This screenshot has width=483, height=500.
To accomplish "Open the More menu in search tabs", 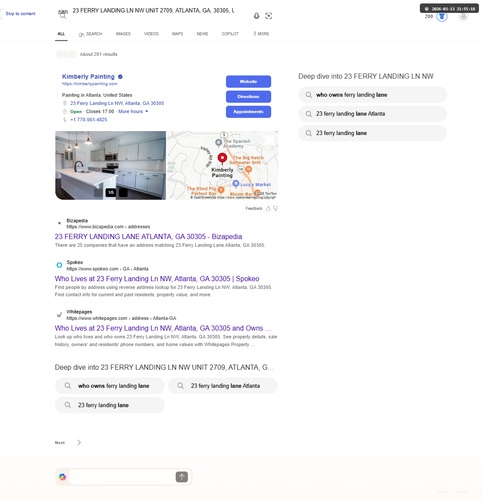I will click(261, 34).
